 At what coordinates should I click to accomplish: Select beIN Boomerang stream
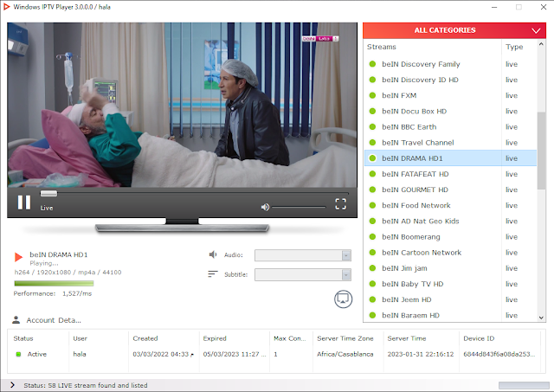(450, 237)
